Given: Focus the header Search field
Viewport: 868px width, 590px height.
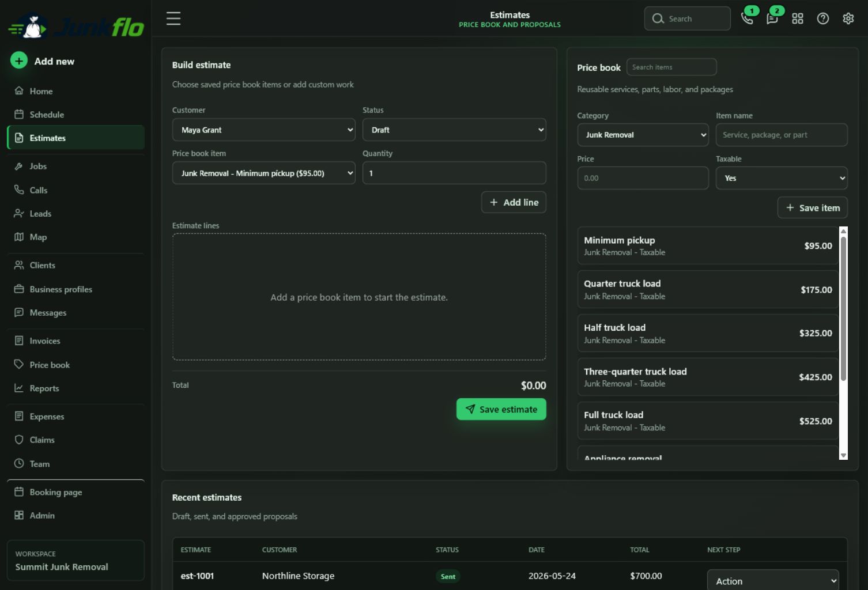Looking at the screenshot, I should pos(687,18).
